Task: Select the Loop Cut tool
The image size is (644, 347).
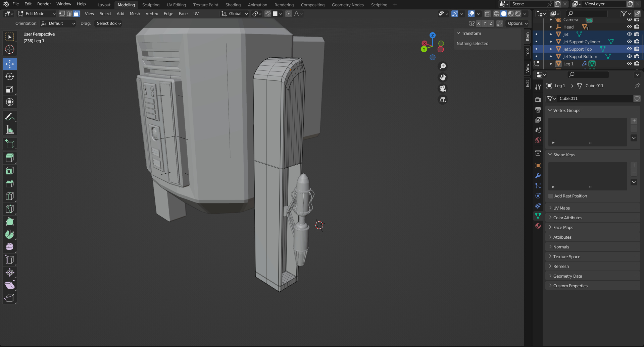Action: pyautogui.click(x=10, y=196)
